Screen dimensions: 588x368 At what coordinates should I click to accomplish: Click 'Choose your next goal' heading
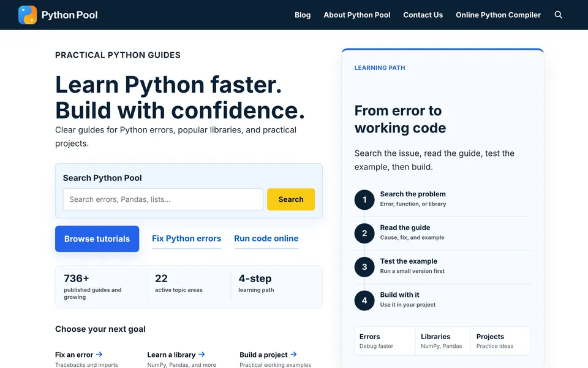point(100,329)
